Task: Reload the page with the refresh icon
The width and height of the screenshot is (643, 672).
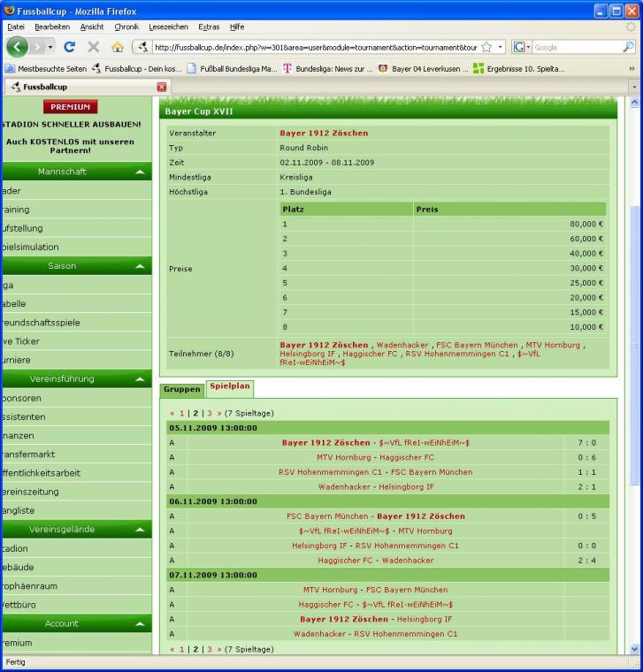Action: click(x=70, y=47)
